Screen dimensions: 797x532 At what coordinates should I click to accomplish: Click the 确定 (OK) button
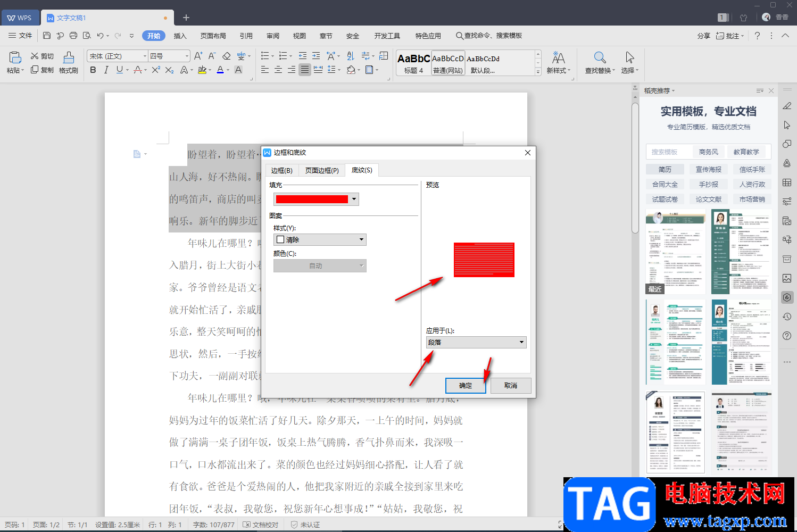pyautogui.click(x=466, y=385)
